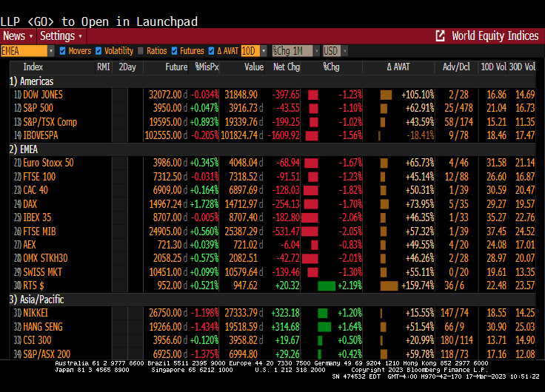Click green change bar for RTS $
Screen dimensions: 545x392
click(326, 286)
